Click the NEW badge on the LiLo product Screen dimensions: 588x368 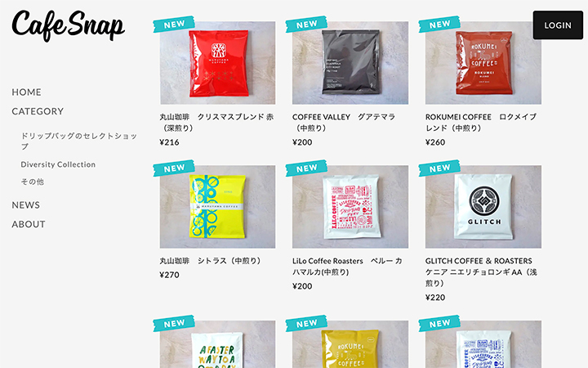[306, 168]
